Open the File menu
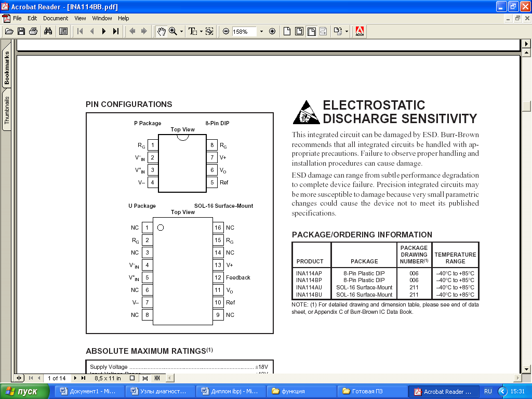The width and height of the screenshot is (532, 399). coord(17,18)
